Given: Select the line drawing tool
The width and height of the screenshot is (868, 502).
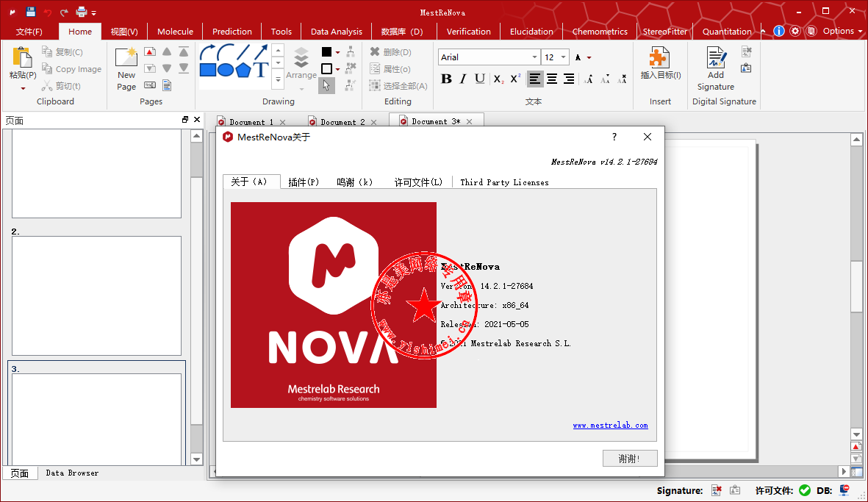Looking at the screenshot, I should (243, 53).
